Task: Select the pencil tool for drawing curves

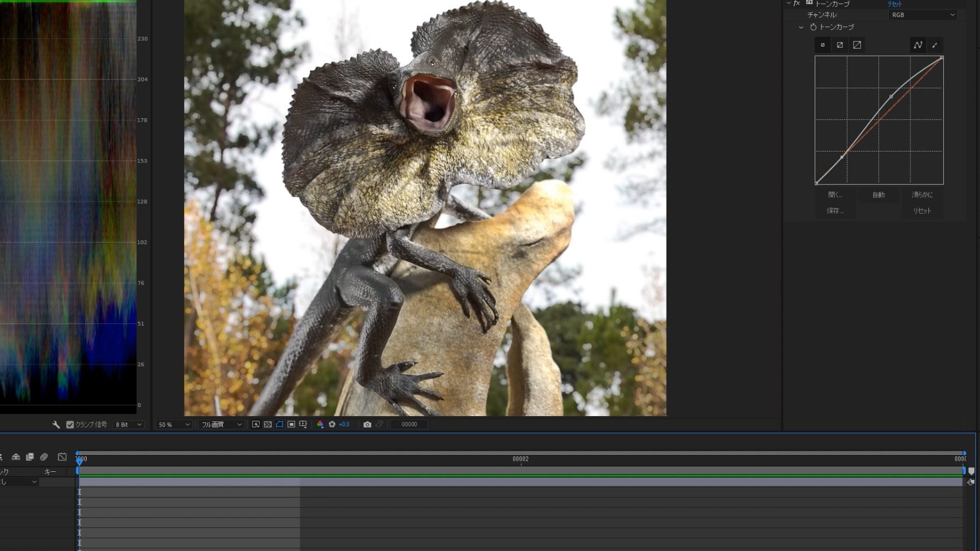Action: (x=935, y=45)
